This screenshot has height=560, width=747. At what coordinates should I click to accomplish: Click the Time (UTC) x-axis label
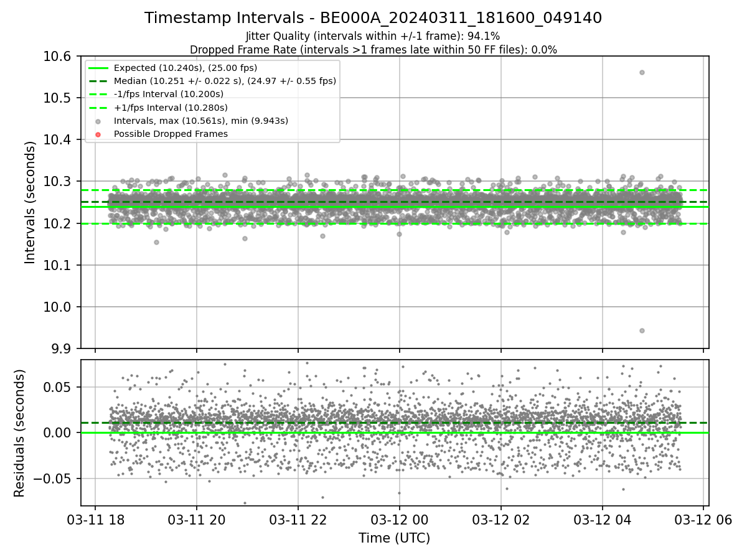(395, 538)
